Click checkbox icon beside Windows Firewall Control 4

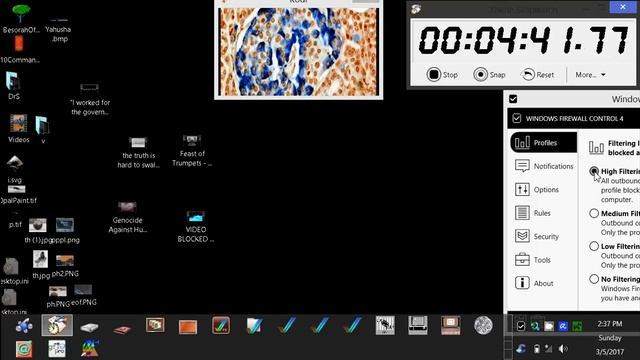517,118
